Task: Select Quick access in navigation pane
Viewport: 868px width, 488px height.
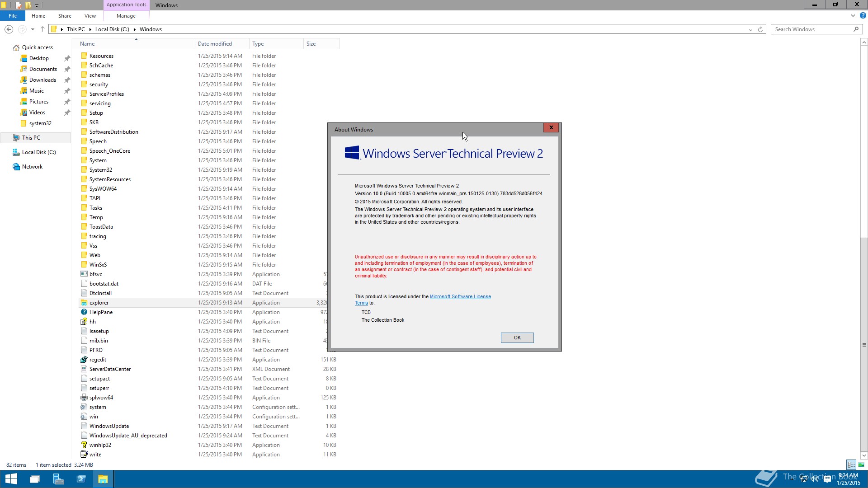Action: (x=38, y=47)
